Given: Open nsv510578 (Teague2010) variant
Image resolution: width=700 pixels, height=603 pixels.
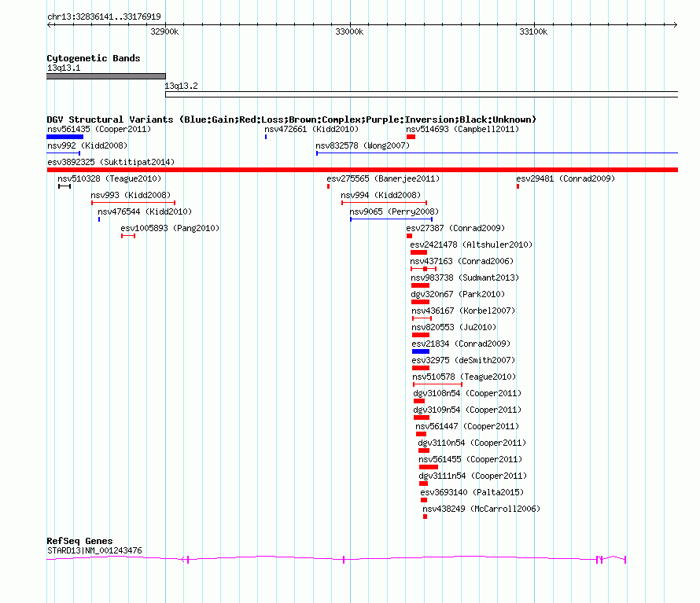Looking at the screenshot, I should 464,377.
